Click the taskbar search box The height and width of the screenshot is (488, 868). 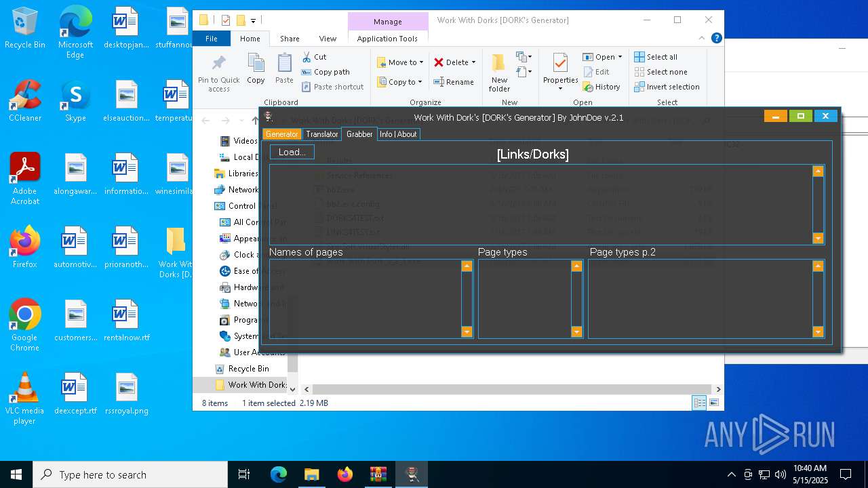point(130,474)
